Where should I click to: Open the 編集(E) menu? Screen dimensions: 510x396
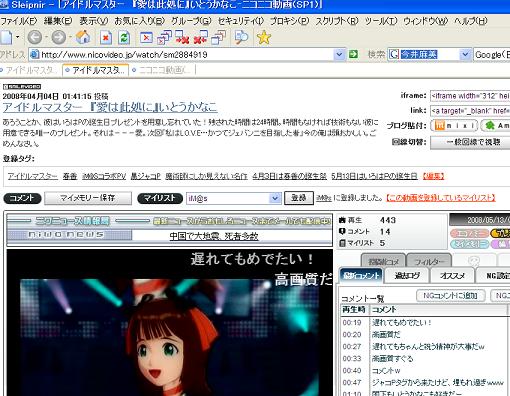pos(58,21)
